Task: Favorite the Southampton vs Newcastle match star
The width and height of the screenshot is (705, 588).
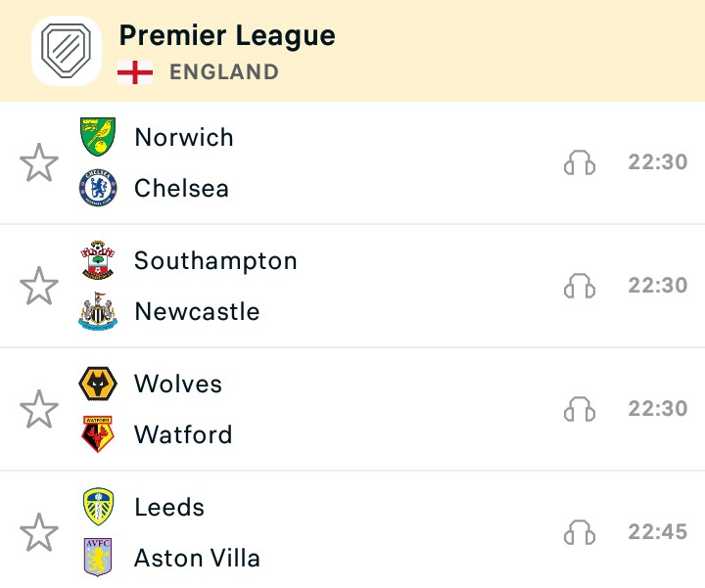Action: [x=39, y=286]
